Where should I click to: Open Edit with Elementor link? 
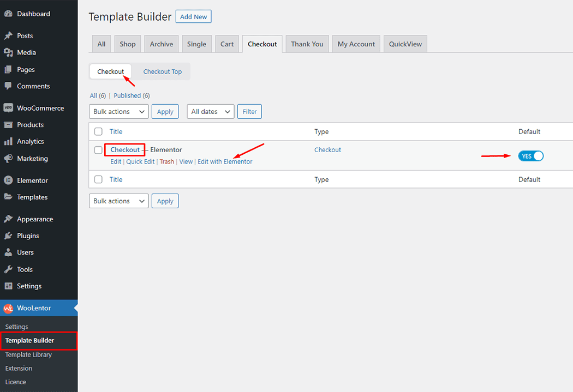225,161
